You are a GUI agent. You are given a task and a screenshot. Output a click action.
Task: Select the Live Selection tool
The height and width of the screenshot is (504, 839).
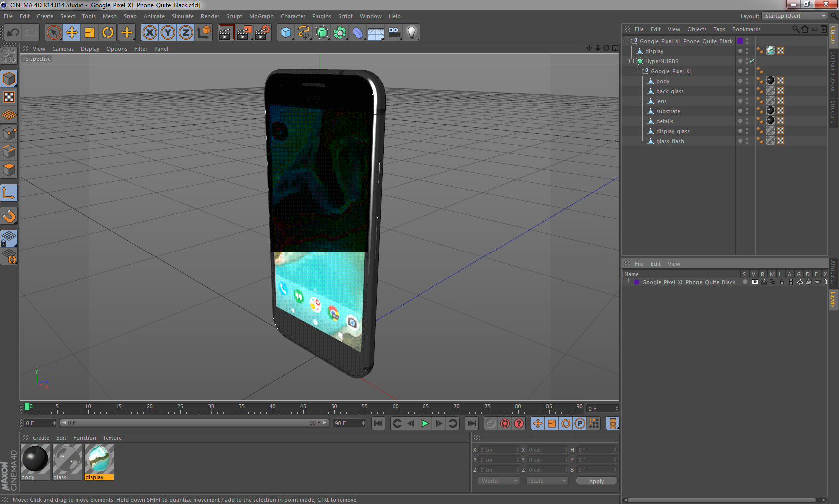[x=53, y=33]
